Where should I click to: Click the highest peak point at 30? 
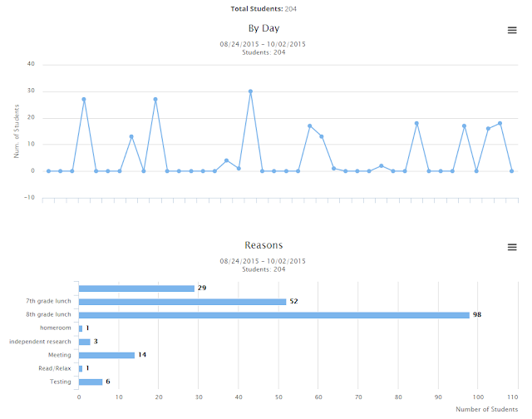[250, 91]
